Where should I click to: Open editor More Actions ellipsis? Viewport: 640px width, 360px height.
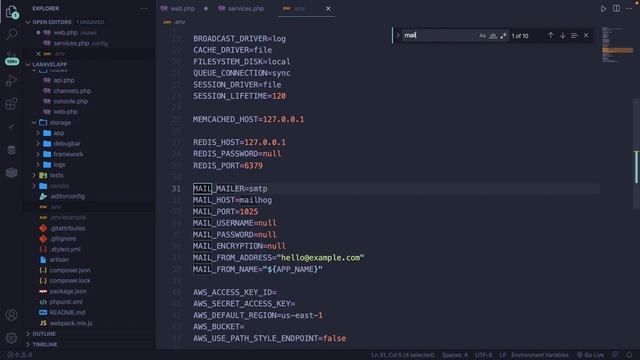click(x=629, y=9)
